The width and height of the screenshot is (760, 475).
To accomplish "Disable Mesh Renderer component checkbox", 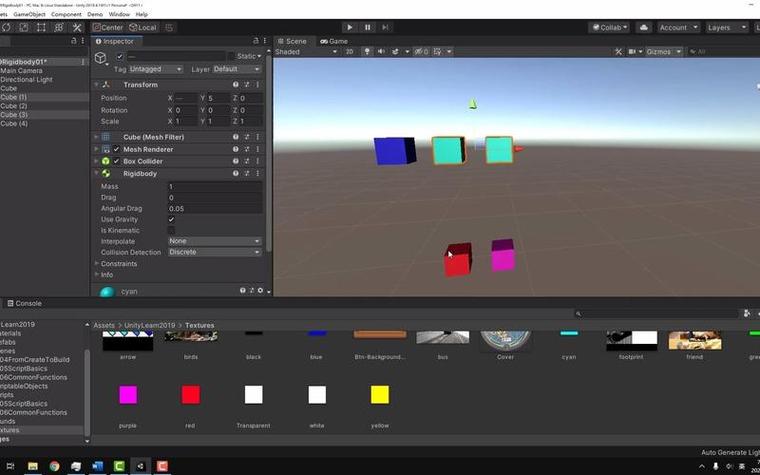I will coord(116,149).
